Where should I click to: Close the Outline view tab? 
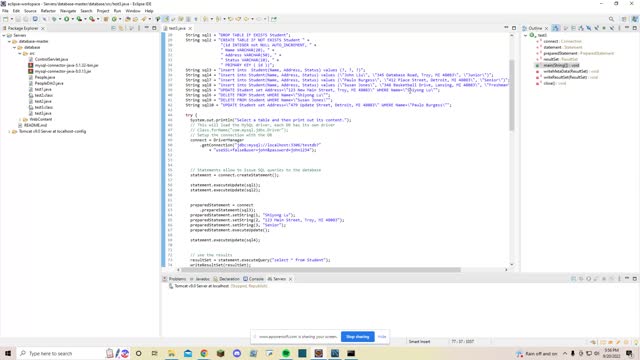(547, 28)
